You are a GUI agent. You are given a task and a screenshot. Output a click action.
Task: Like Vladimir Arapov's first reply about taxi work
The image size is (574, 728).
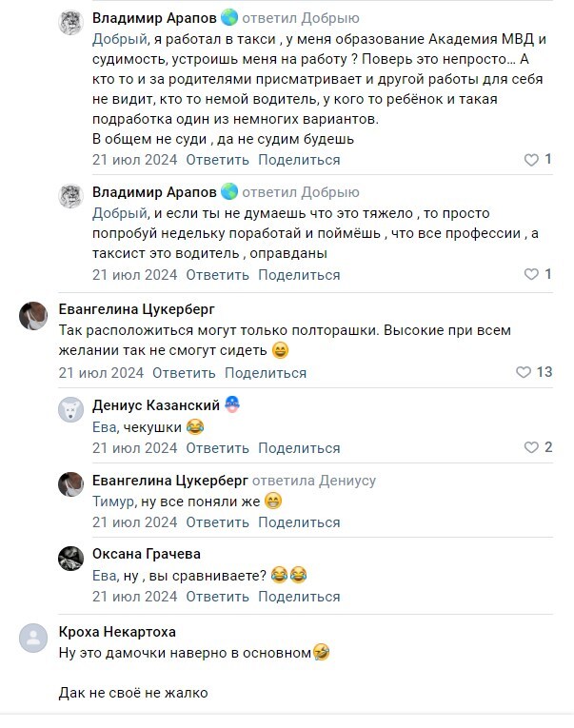coord(532,160)
